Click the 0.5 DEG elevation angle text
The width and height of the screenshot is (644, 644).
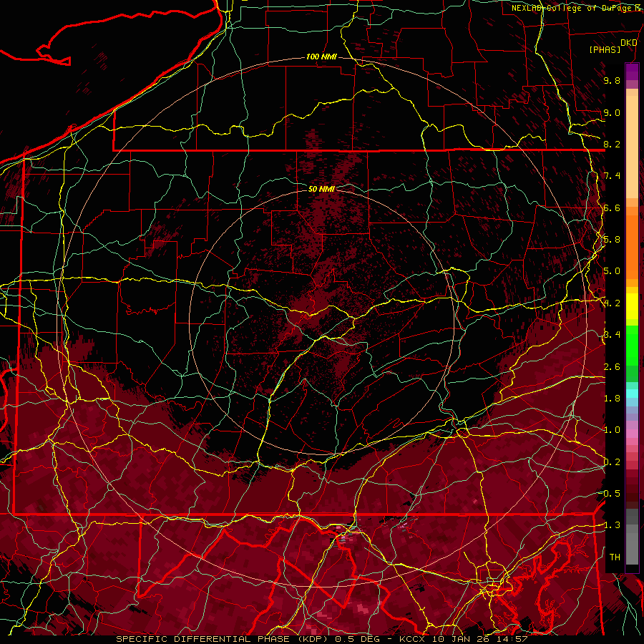tap(358, 639)
